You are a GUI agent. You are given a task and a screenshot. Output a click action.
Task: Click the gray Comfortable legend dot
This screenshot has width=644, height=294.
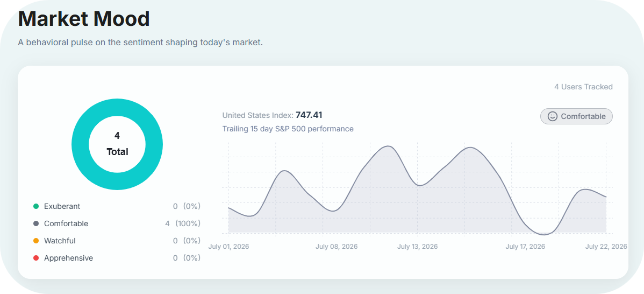click(x=35, y=223)
